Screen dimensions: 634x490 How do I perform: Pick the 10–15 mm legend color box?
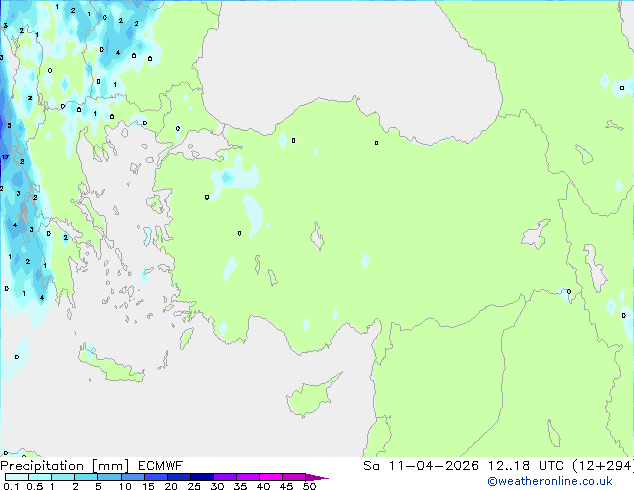(x=132, y=477)
